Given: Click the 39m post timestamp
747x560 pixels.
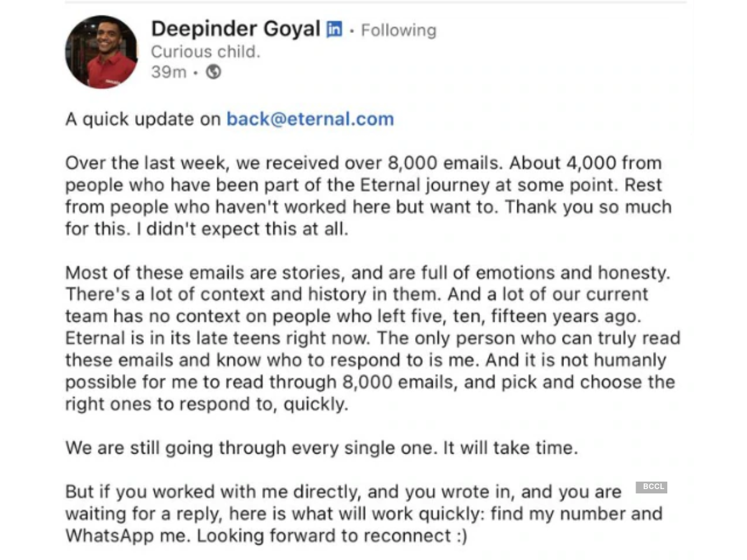Looking at the screenshot, I should coord(168,72).
